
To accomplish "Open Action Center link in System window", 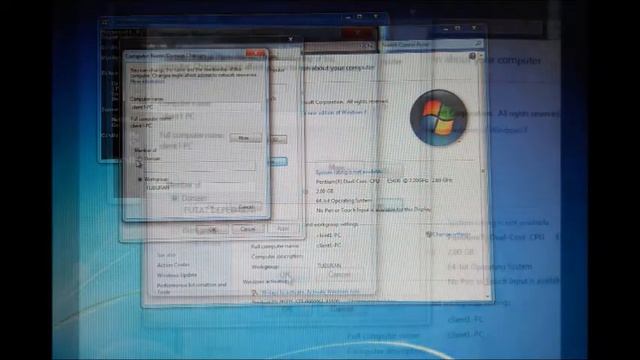I will click(x=173, y=265).
